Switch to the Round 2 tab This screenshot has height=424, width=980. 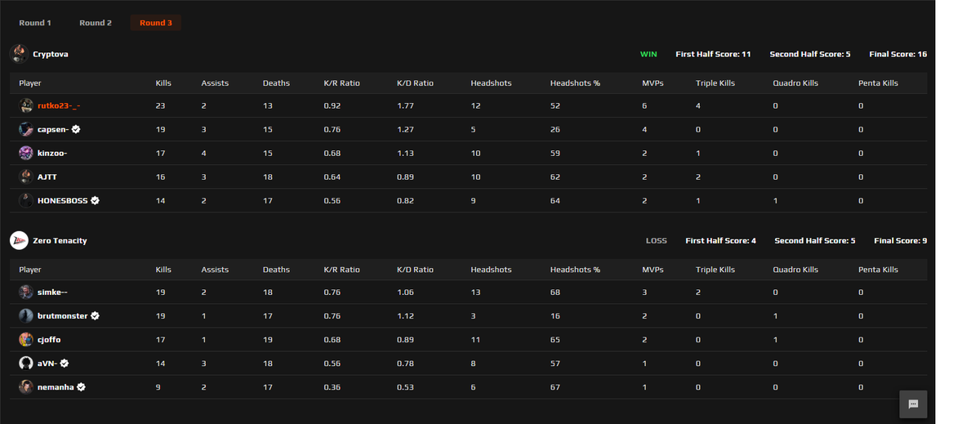click(96, 23)
